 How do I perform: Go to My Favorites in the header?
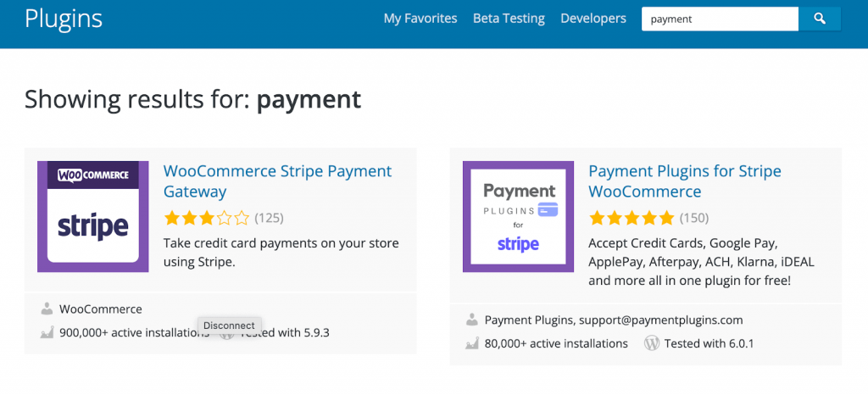coord(420,19)
